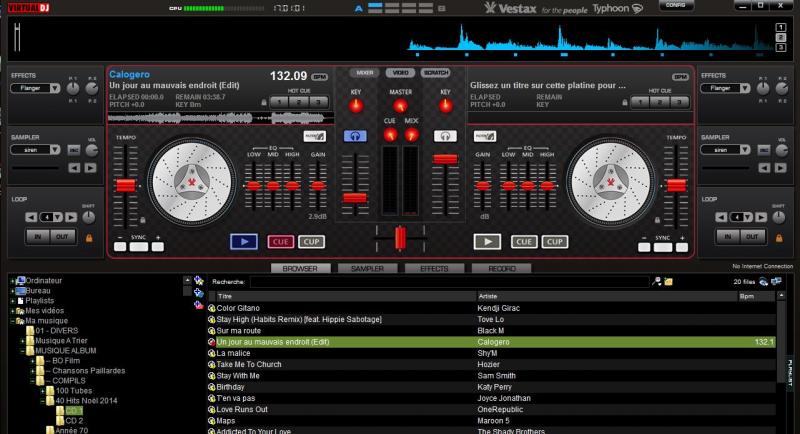Double the left loop length arrow
Screen dimensions: 800x434
71,217
